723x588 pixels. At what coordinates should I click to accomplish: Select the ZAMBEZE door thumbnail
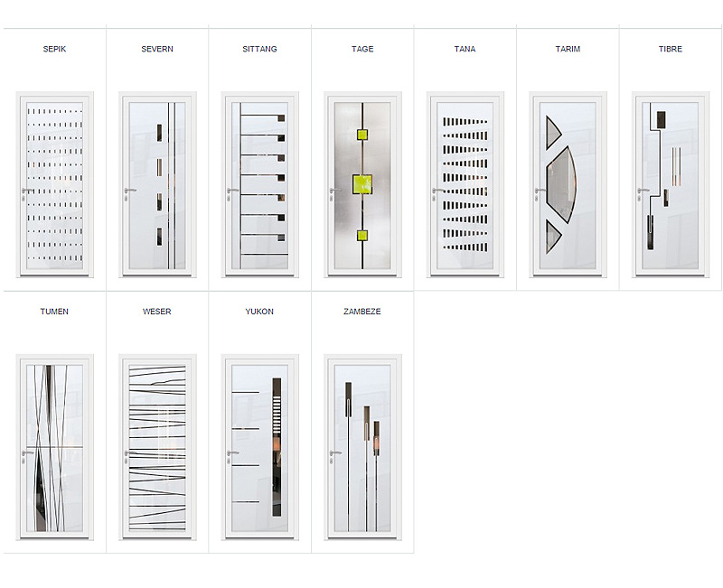(x=363, y=447)
